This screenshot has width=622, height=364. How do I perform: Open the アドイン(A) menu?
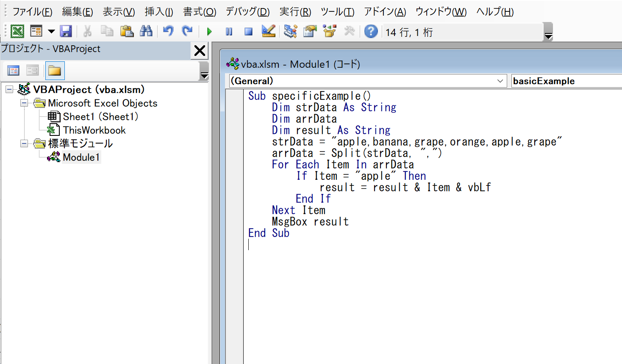click(385, 11)
